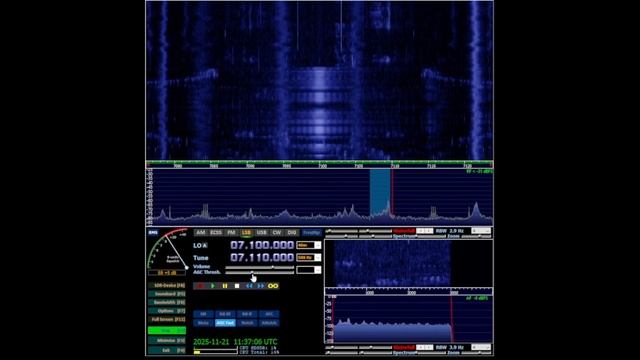The height and width of the screenshot is (360, 640).
Task: Click the blue fast-forward arrows icon
Action: click(x=261, y=286)
